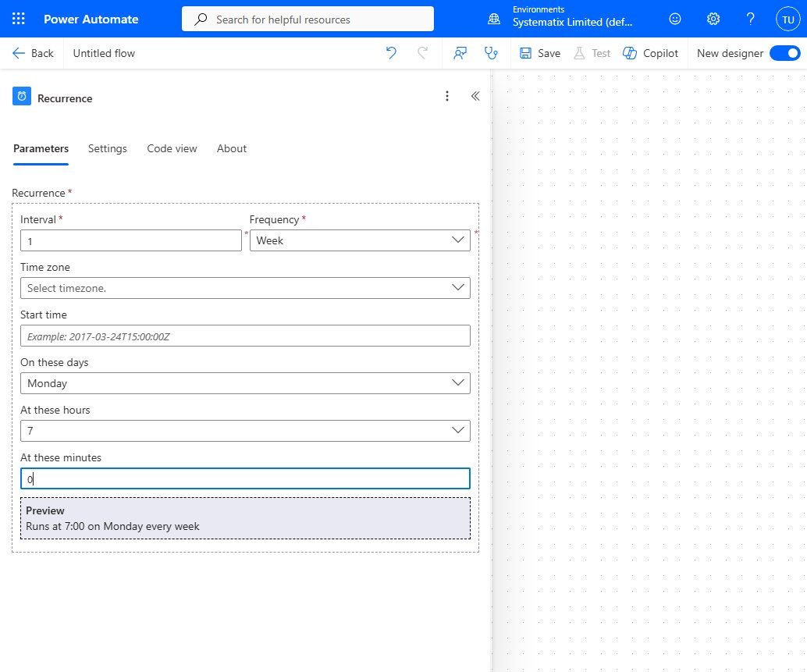This screenshot has height=672, width=807.
Task: Open the flow checker stethoscope icon
Action: 491,53
